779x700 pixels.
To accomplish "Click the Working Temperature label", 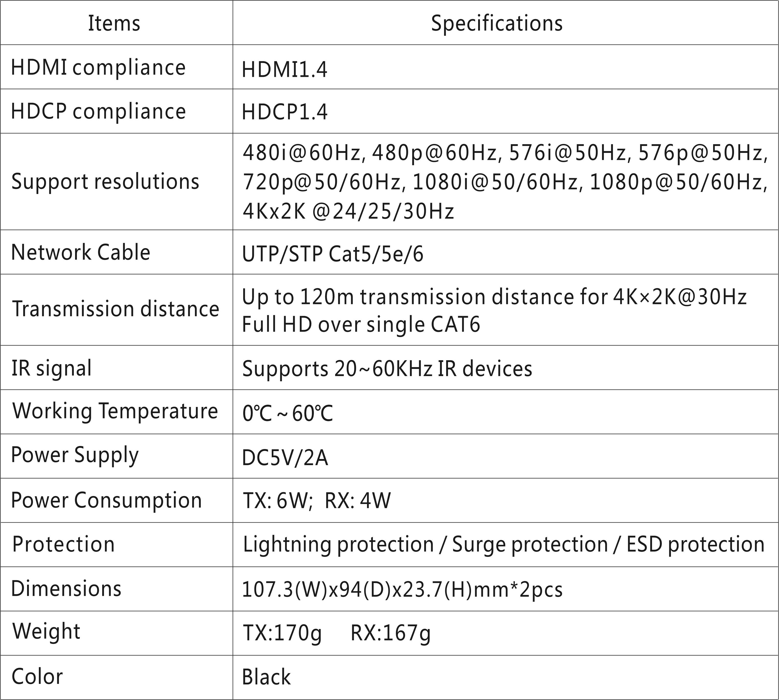I will pyautogui.click(x=115, y=411).
